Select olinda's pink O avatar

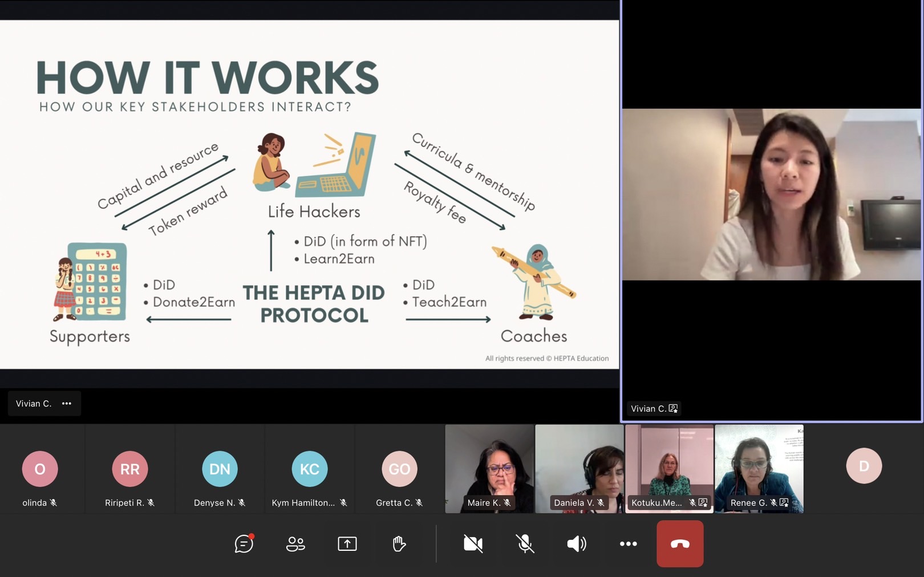pos(40,469)
